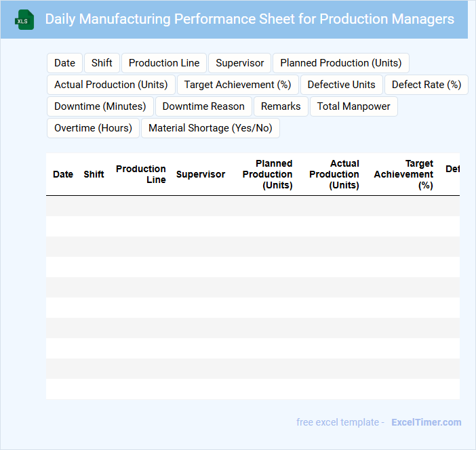Select the Date tag button
This screenshot has height=450, width=476.
64,63
